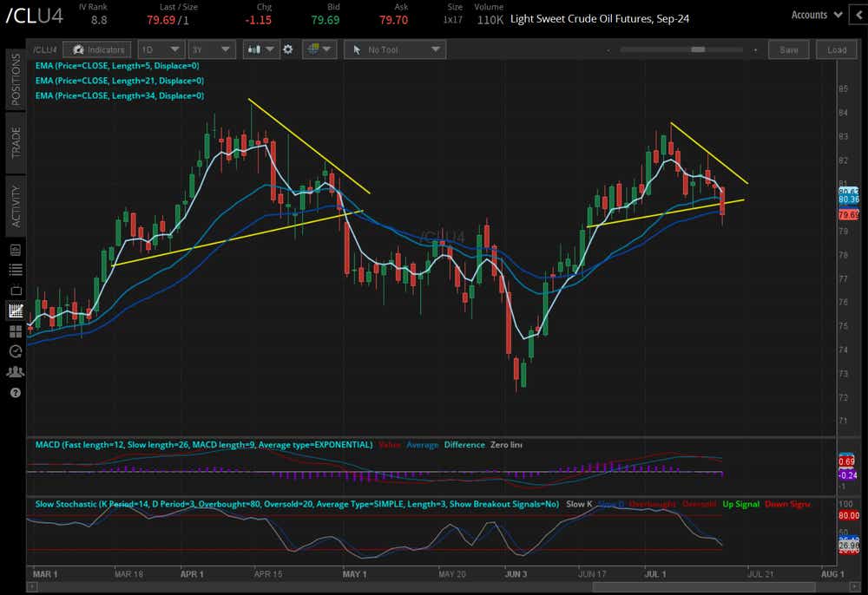Click the EMA Length=5 study label
The image size is (868, 595).
(x=119, y=64)
